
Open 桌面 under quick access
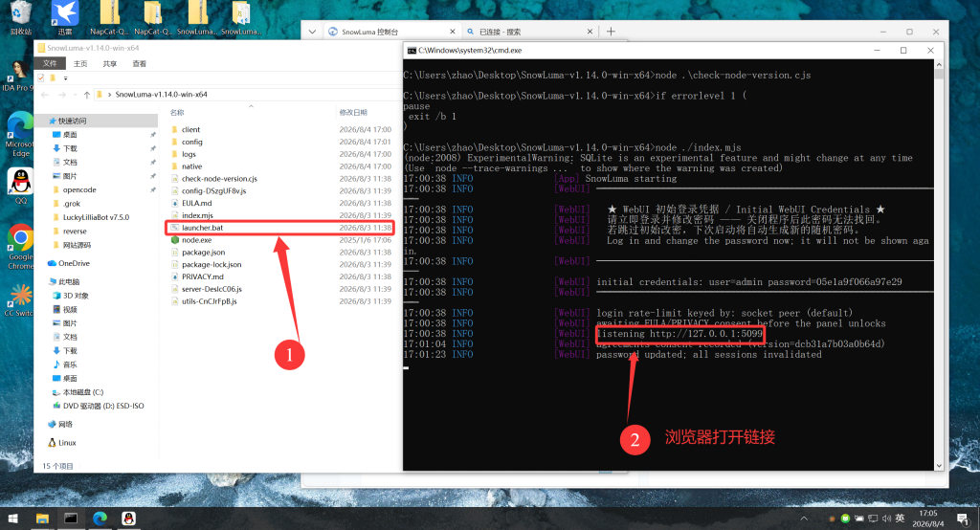coord(69,135)
